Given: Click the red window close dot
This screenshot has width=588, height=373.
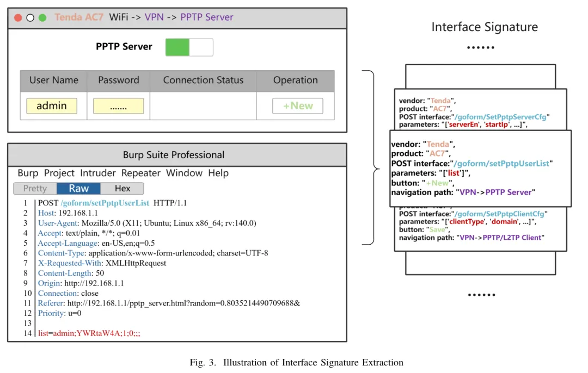Looking at the screenshot, I should (18, 17).
